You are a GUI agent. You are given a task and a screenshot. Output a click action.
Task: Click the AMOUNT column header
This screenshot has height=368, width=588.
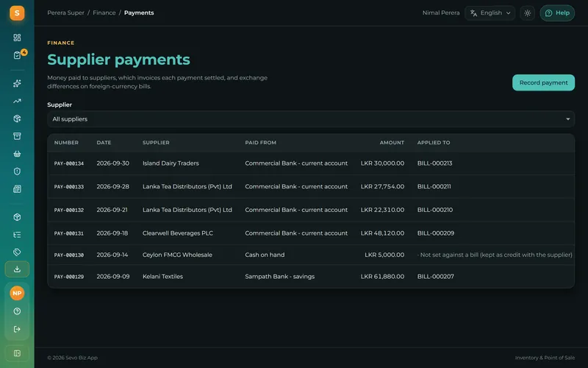pos(392,143)
